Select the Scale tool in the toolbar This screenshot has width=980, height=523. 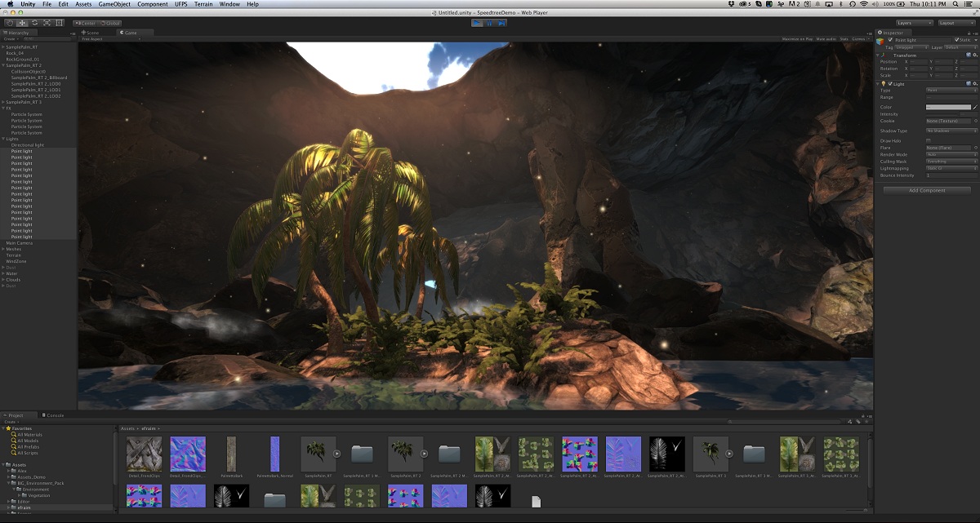[x=47, y=22]
